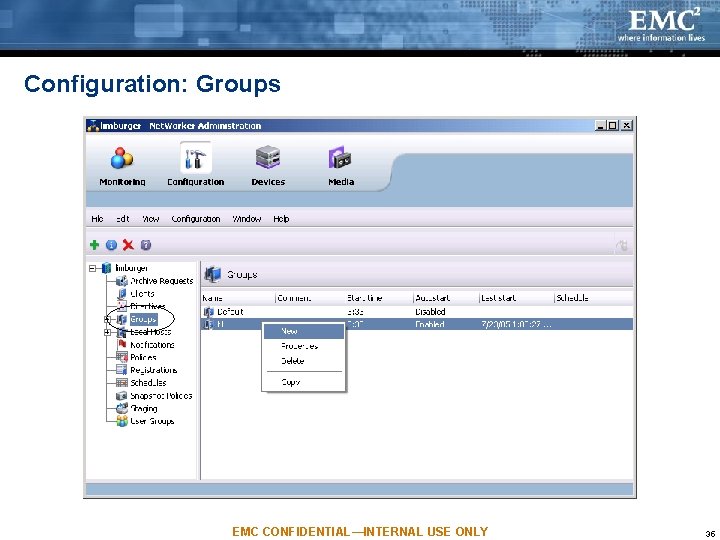Image resolution: width=720 pixels, height=540 pixels.
Task: Select the Default group name
Action: 230,312
